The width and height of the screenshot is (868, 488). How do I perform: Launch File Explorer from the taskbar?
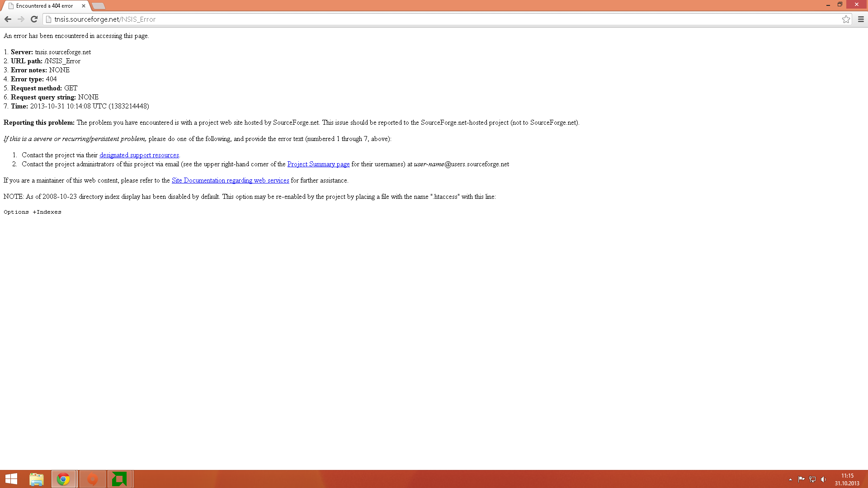click(37, 479)
